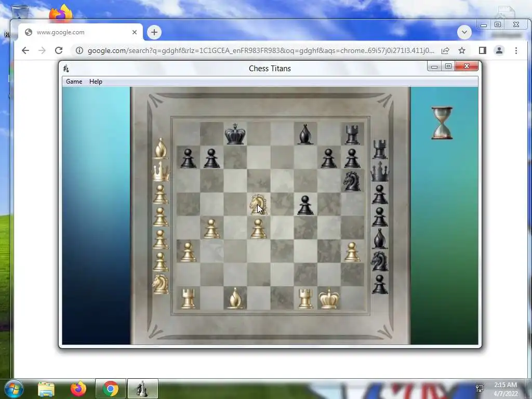Minimize the Chess Titans window
532x399 pixels.
click(434, 66)
